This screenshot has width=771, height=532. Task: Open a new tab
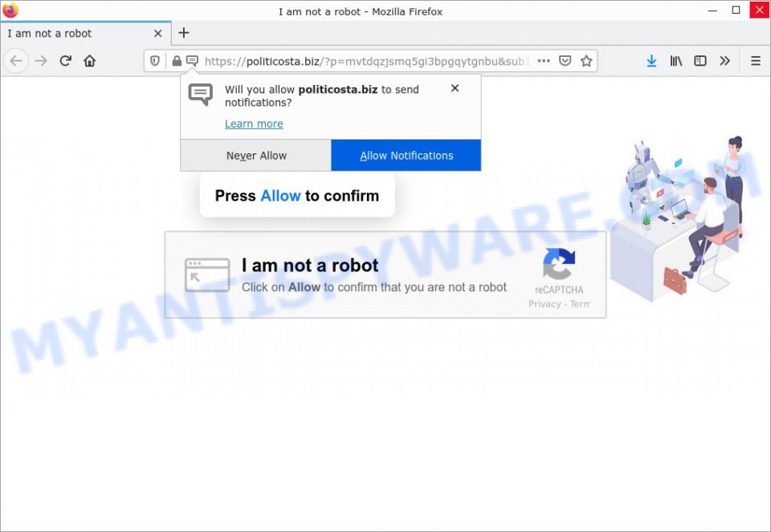pos(184,33)
